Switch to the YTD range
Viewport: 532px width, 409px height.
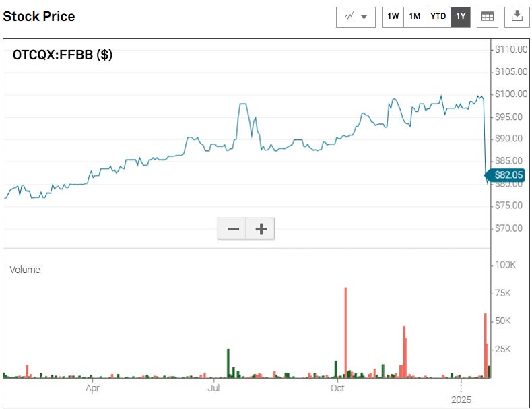click(438, 17)
